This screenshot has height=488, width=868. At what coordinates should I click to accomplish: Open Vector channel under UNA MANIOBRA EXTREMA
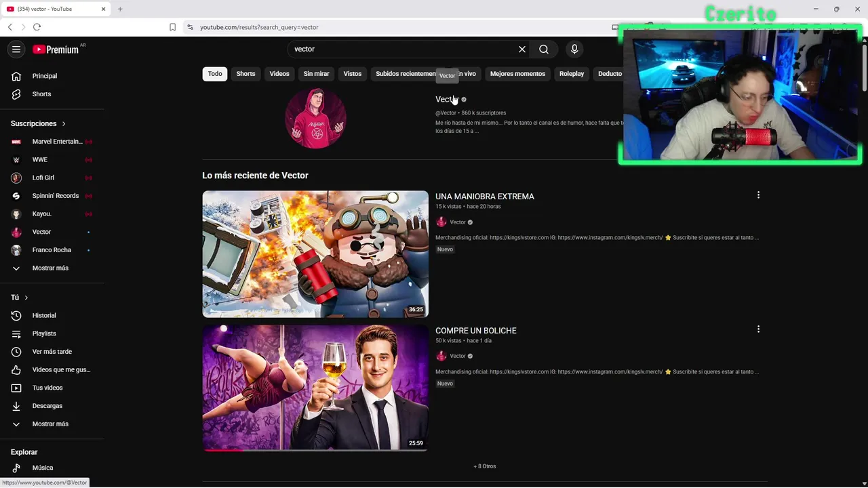pyautogui.click(x=458, y=222)
